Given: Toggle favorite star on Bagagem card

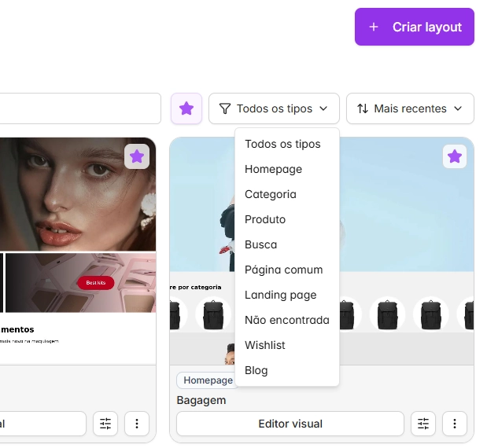Looking at the screenshot, I should tap(455, 156).
